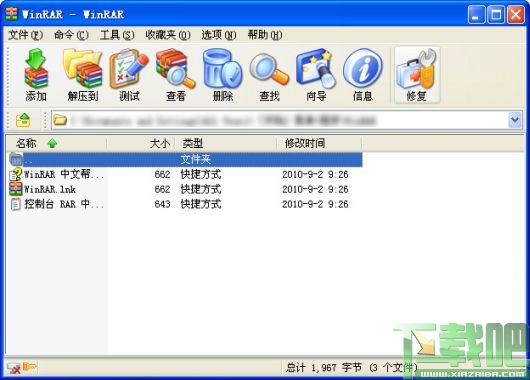Open the 文件(F) menu
Screen dimensions: 530x380
[x=25, y=35]
